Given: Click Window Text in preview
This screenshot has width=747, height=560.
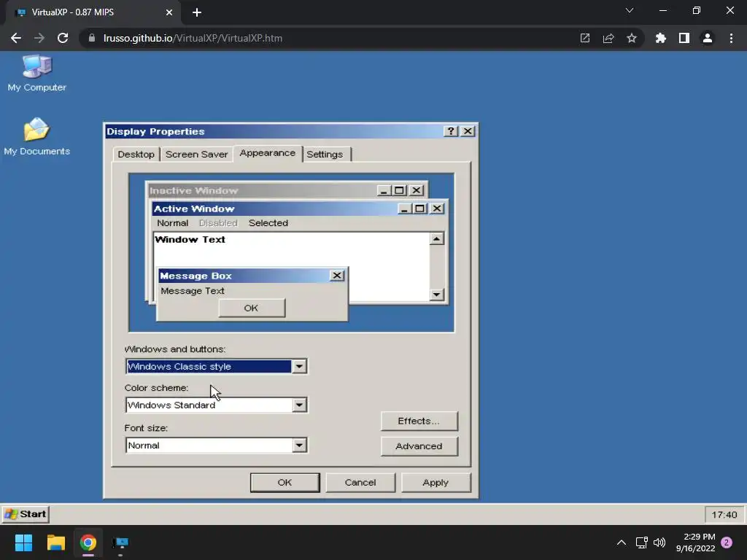Looking at the screenshot, I should (190, 239).
